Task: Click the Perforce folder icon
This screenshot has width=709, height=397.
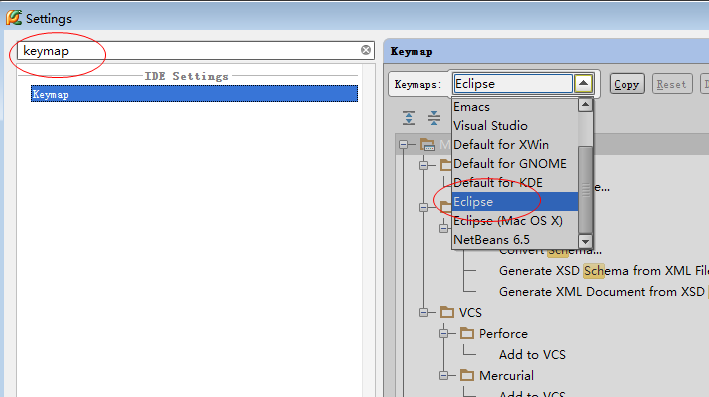Action: point(467,333)
